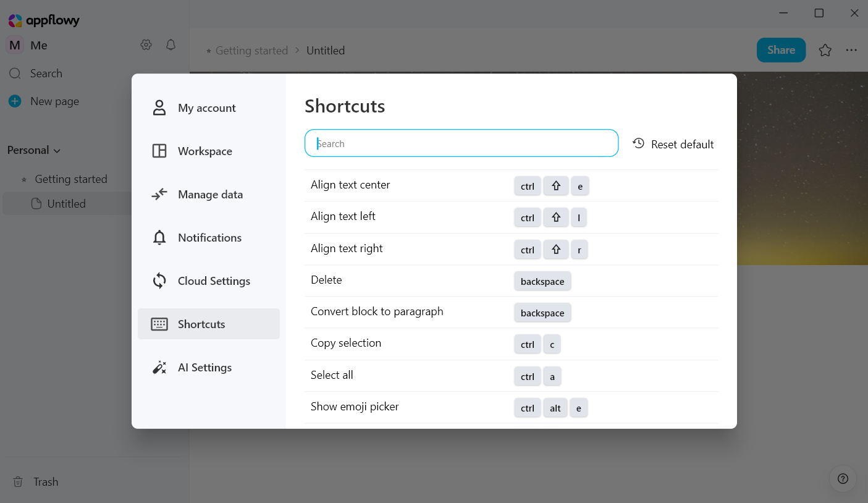Viewport: 868px width, 503px height.
Task: Expand the Personal section chevron
Action: 57,151
